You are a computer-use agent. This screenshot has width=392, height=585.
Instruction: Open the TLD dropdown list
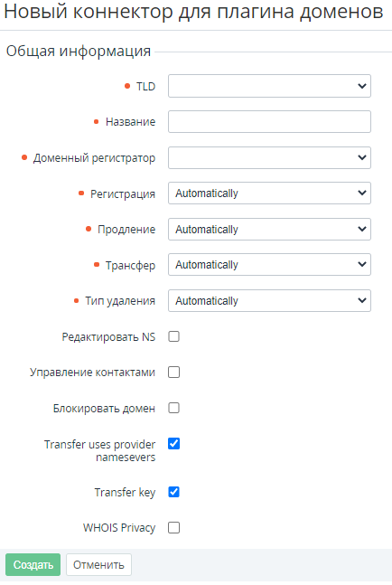coord(269,86)
